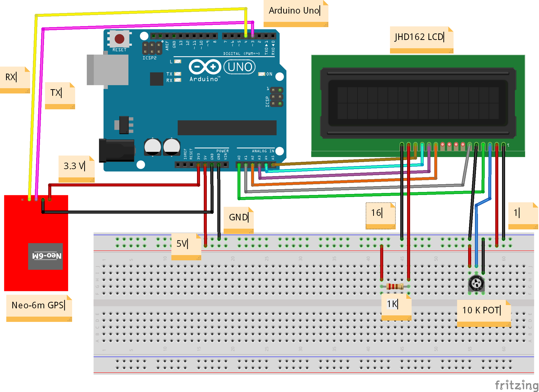Select the GND note label
Viewport: 539px width, 392px height.
(x=238, y=220)
